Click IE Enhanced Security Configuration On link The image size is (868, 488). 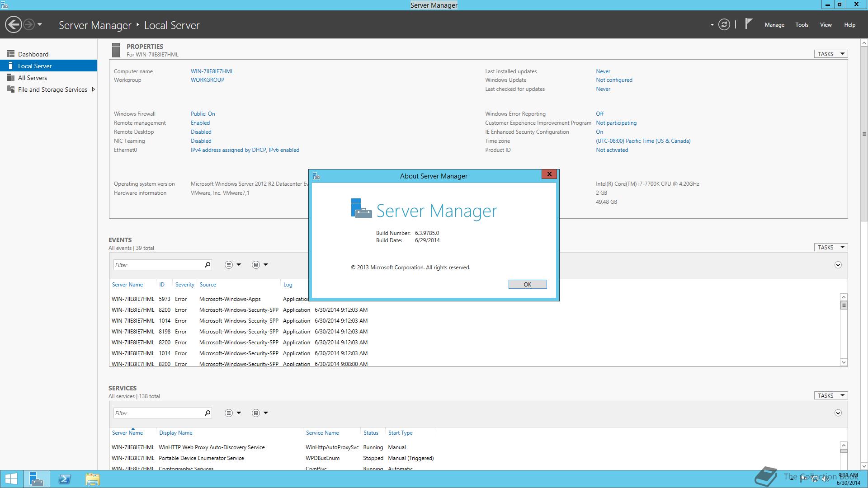[599, 132]
